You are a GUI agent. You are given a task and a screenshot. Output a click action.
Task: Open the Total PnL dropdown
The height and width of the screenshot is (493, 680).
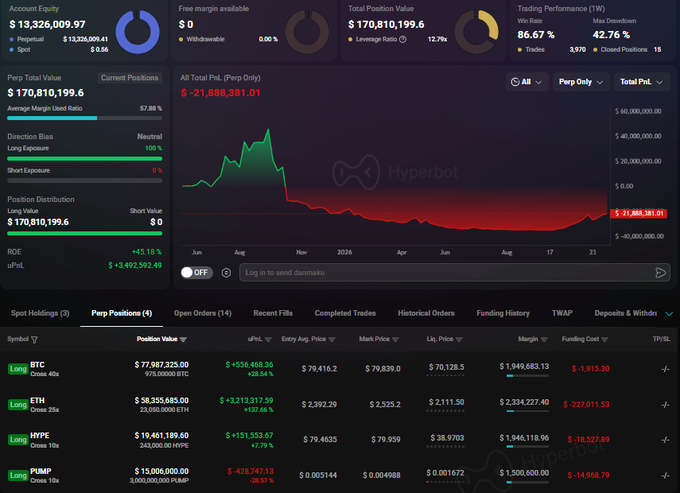point(642,82)
